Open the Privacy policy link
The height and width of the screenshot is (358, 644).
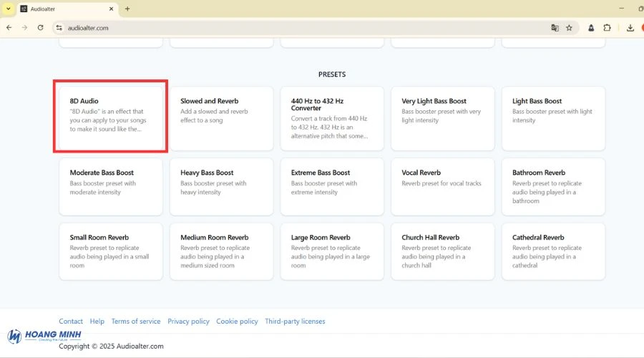[188, 321]
